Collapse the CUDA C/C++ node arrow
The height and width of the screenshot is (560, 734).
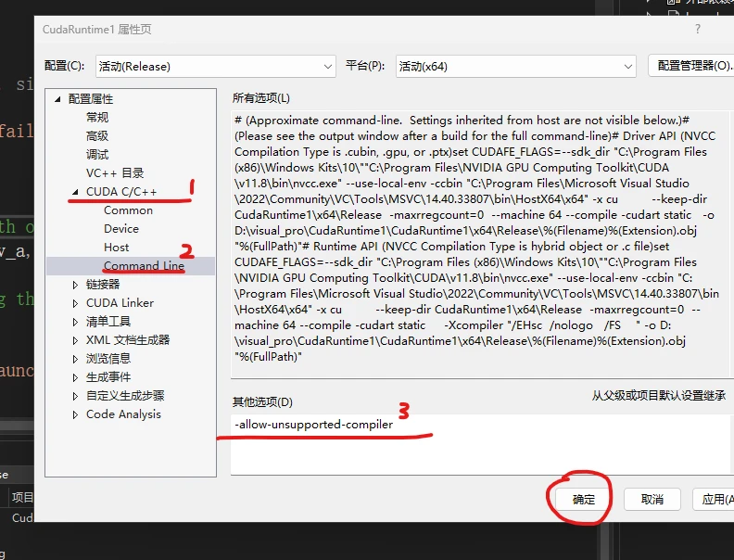point(75,192)
